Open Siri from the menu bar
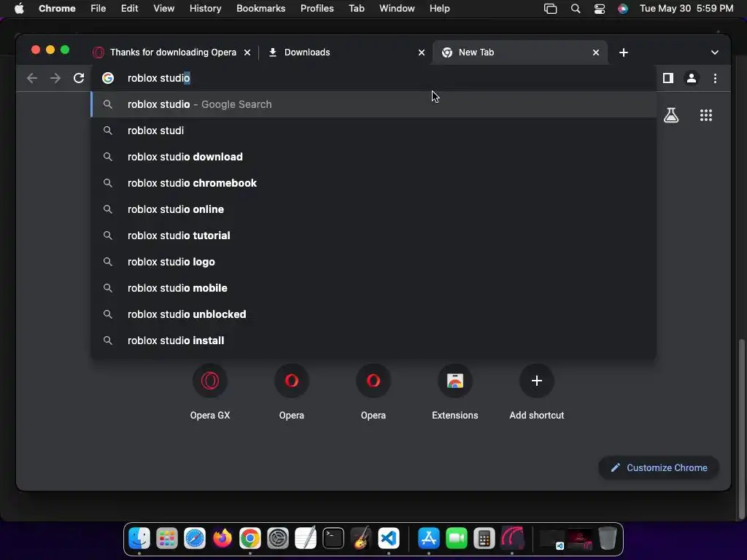 click(623, 9)
